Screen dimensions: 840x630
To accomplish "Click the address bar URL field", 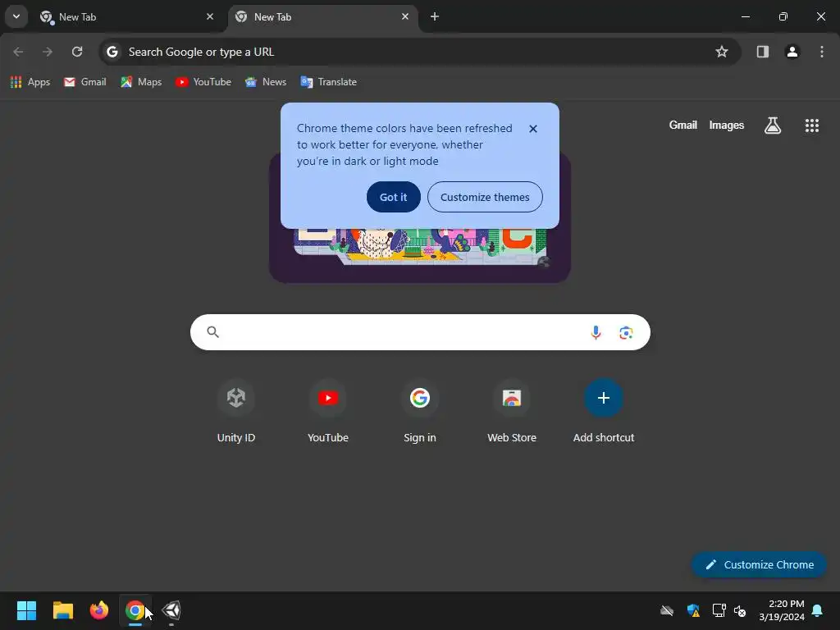I will (419, 52).
